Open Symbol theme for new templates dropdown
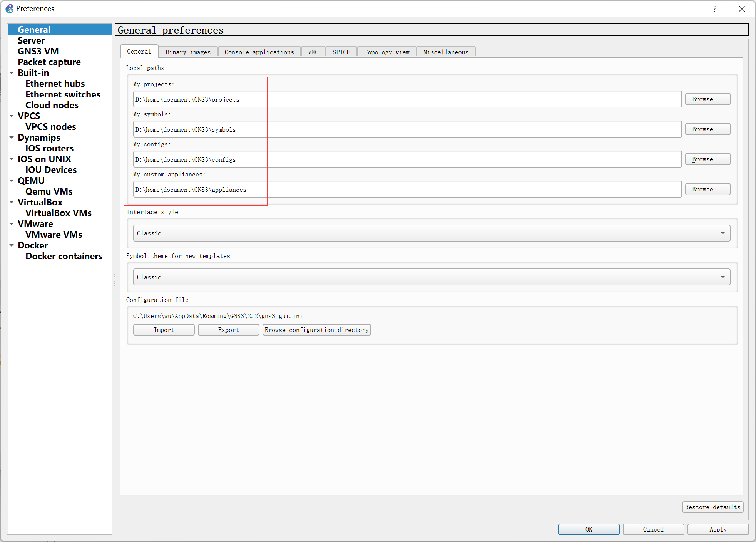This screenshot has width=756, height=542. (432, 277)
